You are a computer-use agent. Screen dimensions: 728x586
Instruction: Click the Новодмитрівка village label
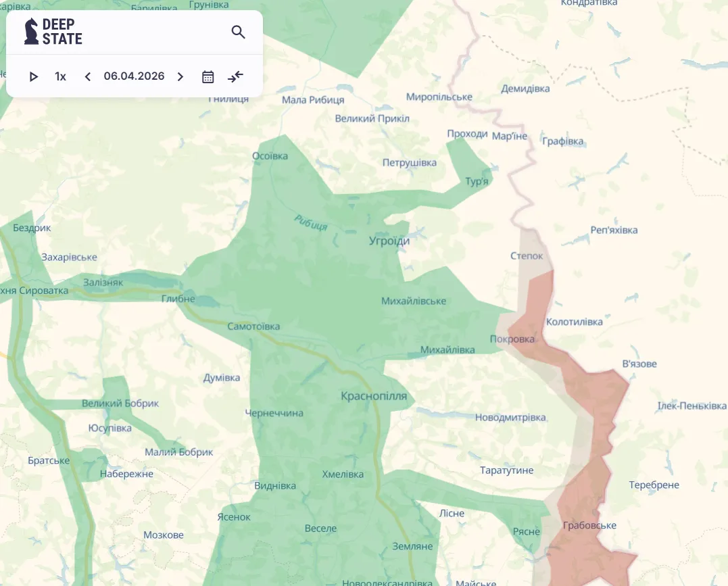tap(510, 418)
